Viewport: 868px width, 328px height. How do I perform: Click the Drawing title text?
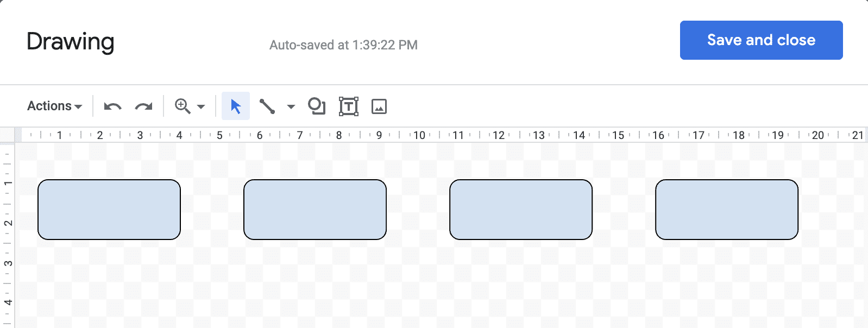pyautogui.click(x=71, y=41)
